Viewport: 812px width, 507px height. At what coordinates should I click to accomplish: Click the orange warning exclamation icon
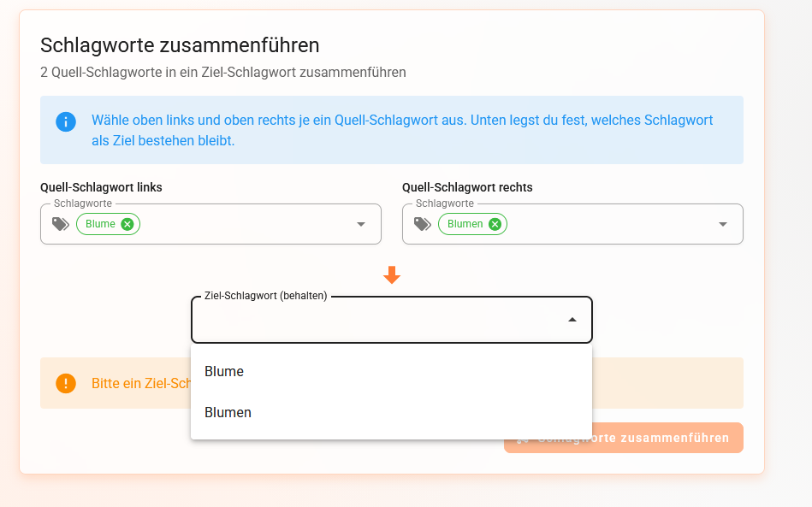[x=66, y=383]
